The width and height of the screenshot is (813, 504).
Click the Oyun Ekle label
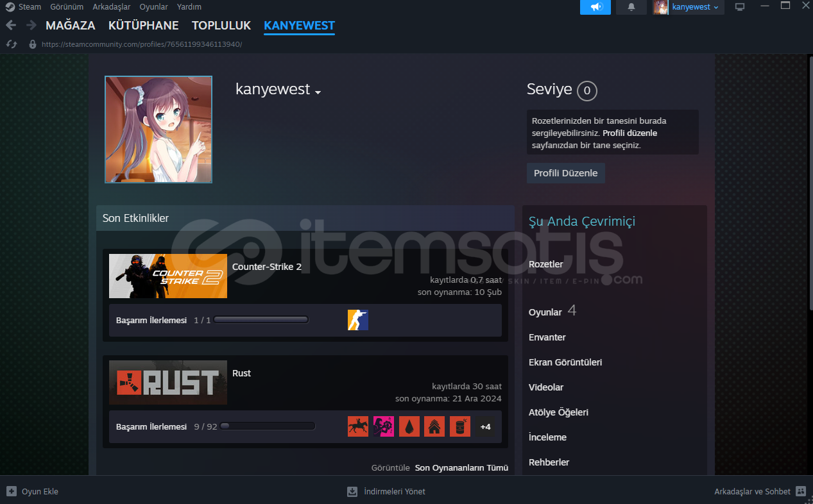(40, 491)
